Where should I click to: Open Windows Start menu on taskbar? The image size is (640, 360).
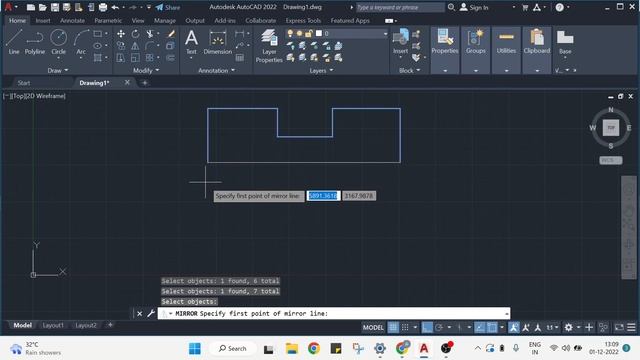pyautogui.click(x=195, y=349)
